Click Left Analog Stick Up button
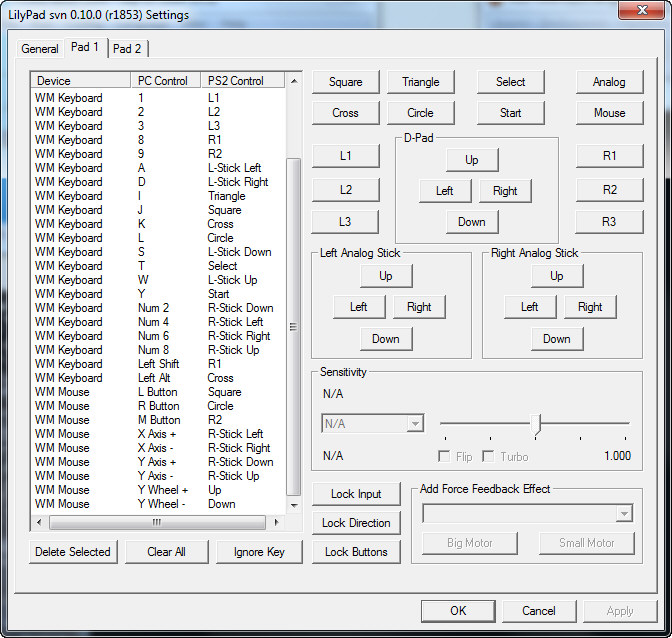The image size is (672, 638). click(386, 276)
